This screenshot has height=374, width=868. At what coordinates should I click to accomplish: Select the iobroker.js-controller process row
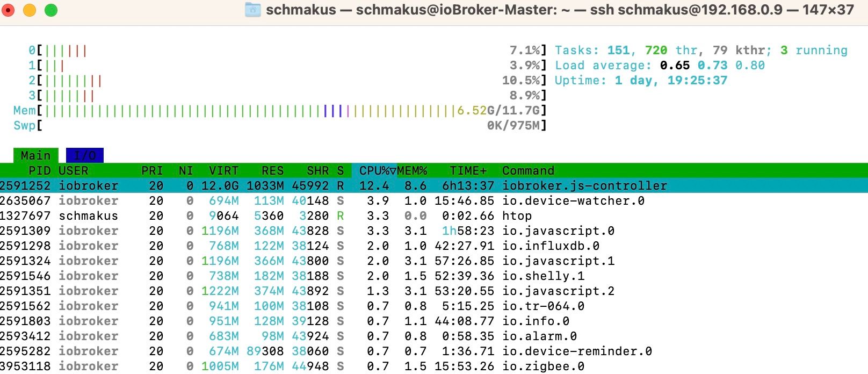pos(434,185)
